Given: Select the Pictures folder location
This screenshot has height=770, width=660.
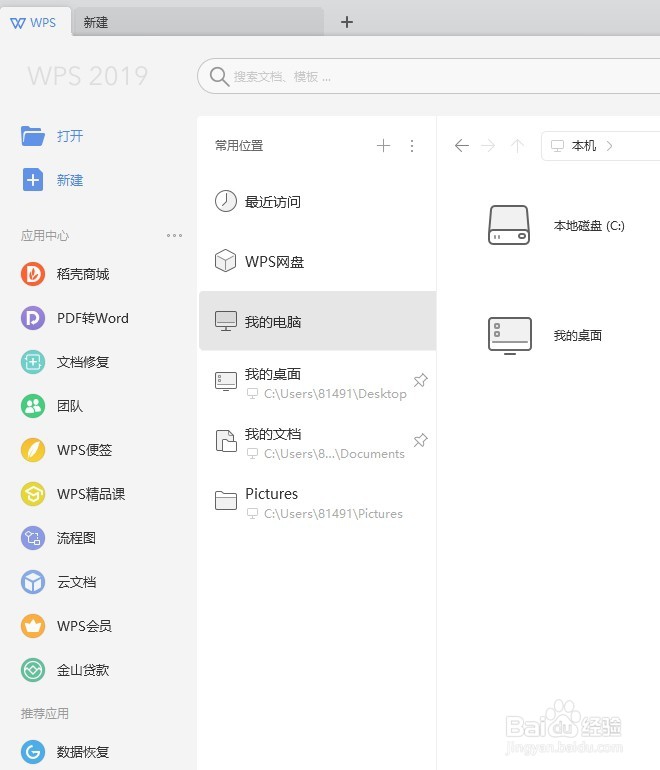Looking at the screenshot, I should (317, 502).
